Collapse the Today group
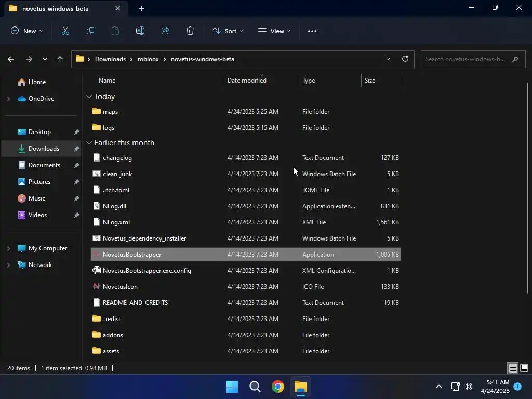The width and height of the screenshot is (532, 399). click(89, 97)
